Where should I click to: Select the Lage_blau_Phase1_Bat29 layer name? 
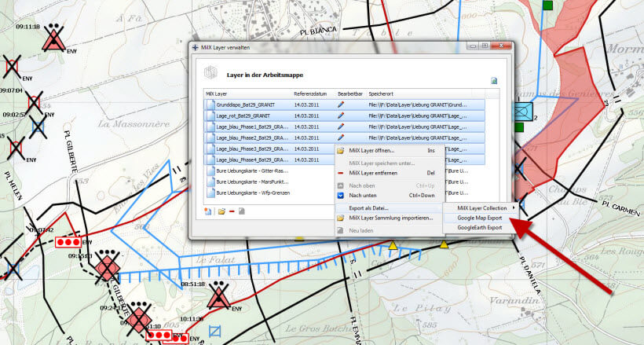click(252, 127)
